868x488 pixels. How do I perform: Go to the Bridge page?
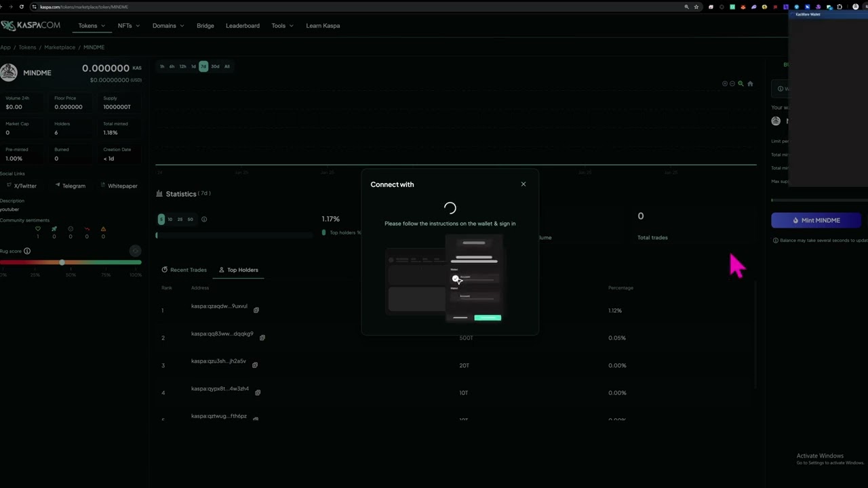pyautogui.click(x=205, y=26)
